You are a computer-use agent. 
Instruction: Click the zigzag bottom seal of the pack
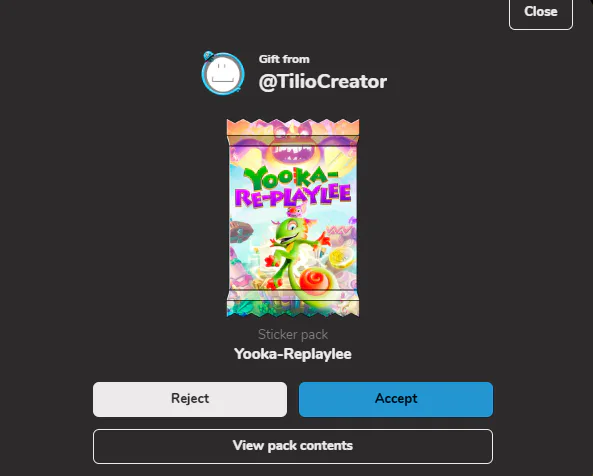(x=293, y=308)
